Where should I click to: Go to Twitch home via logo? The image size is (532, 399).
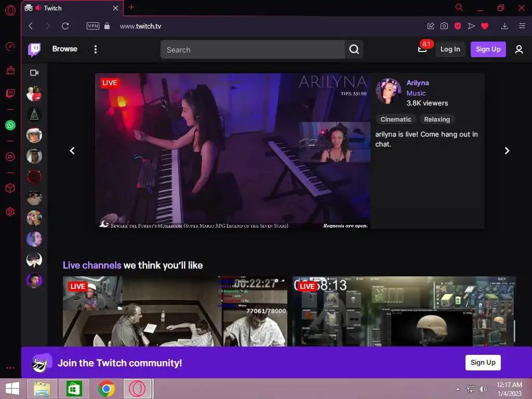34,49
